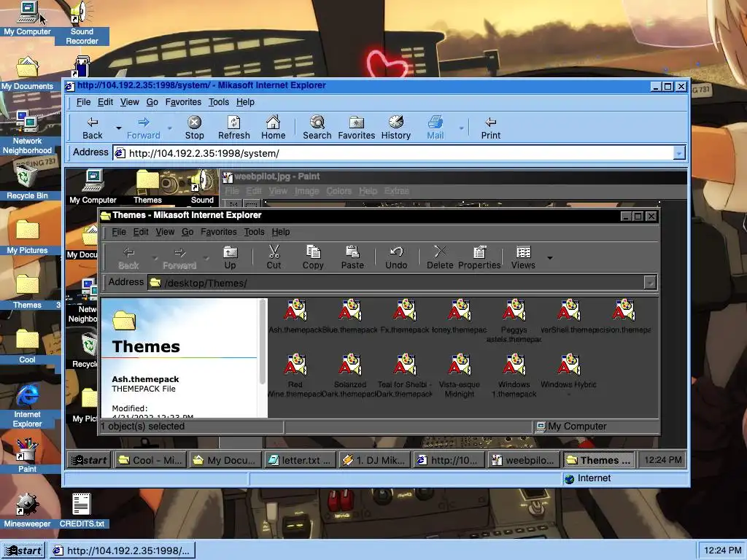This screenshot has height=560, width=747.
Task: Open the outer browser address dropdown
Action: (679, 153)
